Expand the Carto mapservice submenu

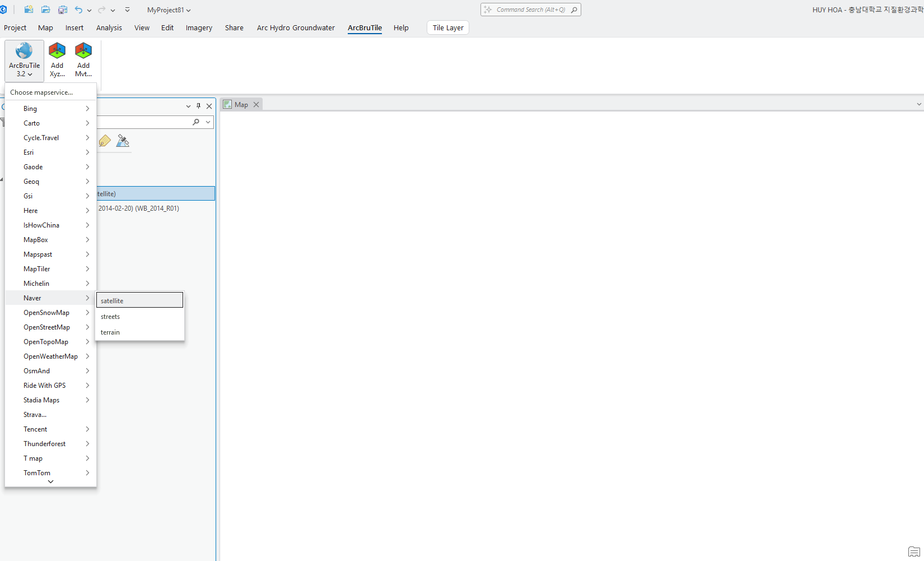coord(50,123)
